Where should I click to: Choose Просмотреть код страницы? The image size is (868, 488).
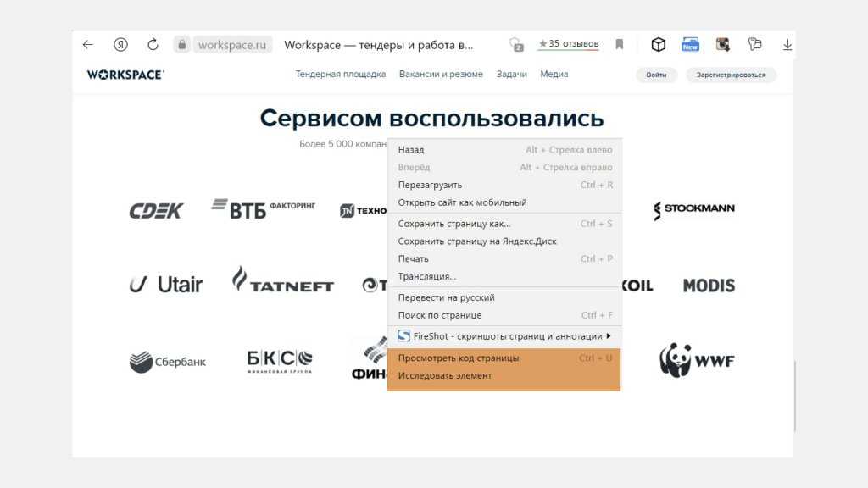tap(505, 358)
